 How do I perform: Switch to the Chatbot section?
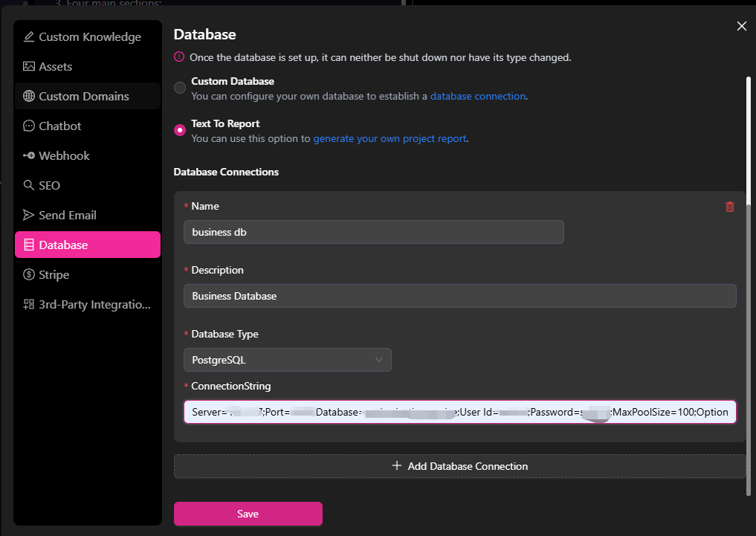tap(88, 126)
